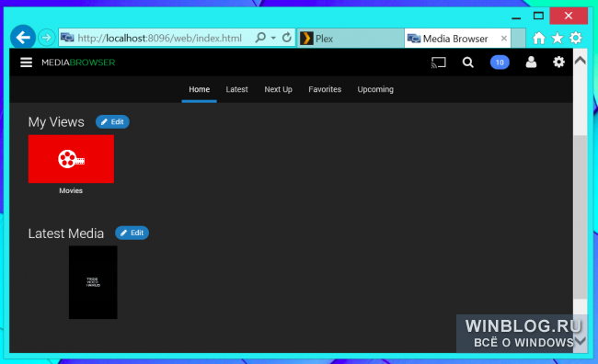Open the notifications badge showing 10

[x=500, y=63]
